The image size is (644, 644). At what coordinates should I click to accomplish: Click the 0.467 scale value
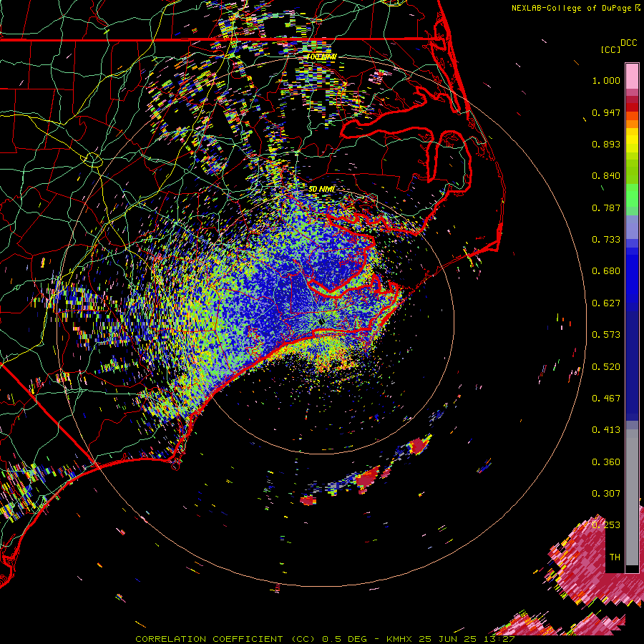(x=606, y=399)
